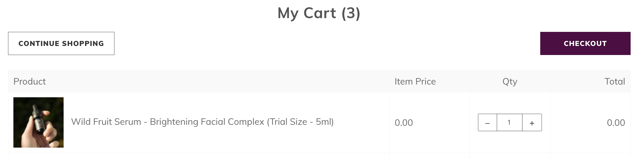Viewport: 644px width, 159px height.
Task: Click the My Cart (3) heading
Action: (319, 13)
